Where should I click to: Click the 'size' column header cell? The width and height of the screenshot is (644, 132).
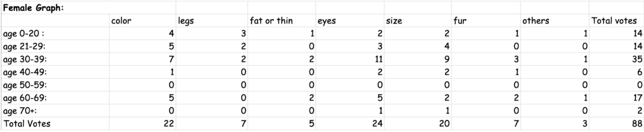point(394,21)
